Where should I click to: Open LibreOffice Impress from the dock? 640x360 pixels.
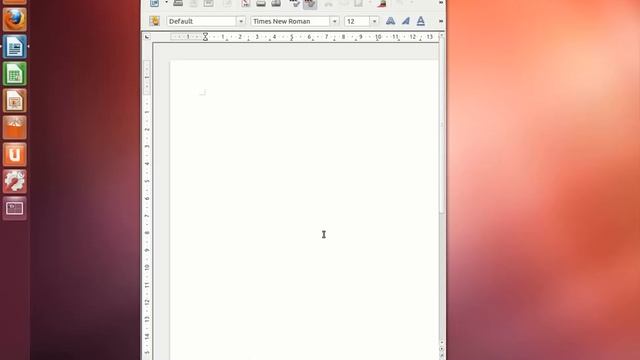coord(15,100)
